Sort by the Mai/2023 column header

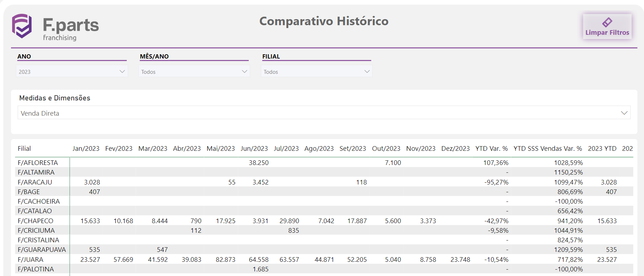click(220, 148)
